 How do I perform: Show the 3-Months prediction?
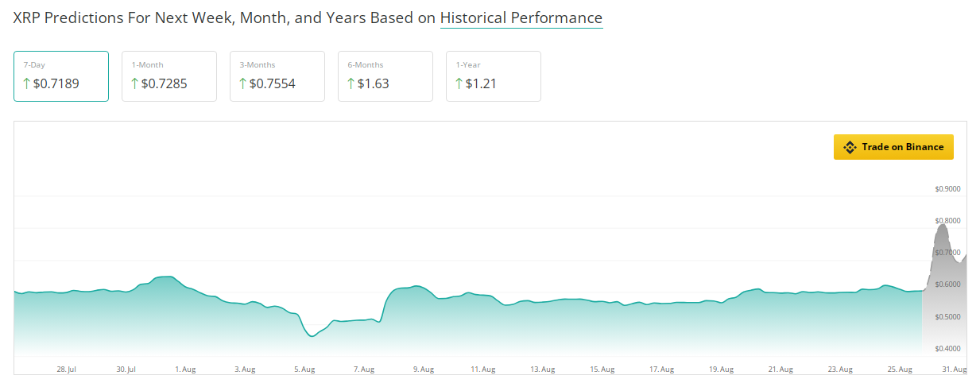pyautogui.click(x=277, y=76)
